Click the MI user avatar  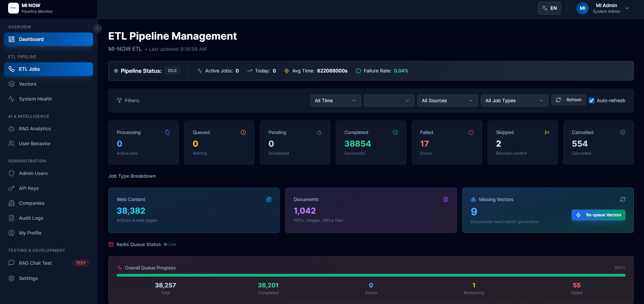pos(582,8)
